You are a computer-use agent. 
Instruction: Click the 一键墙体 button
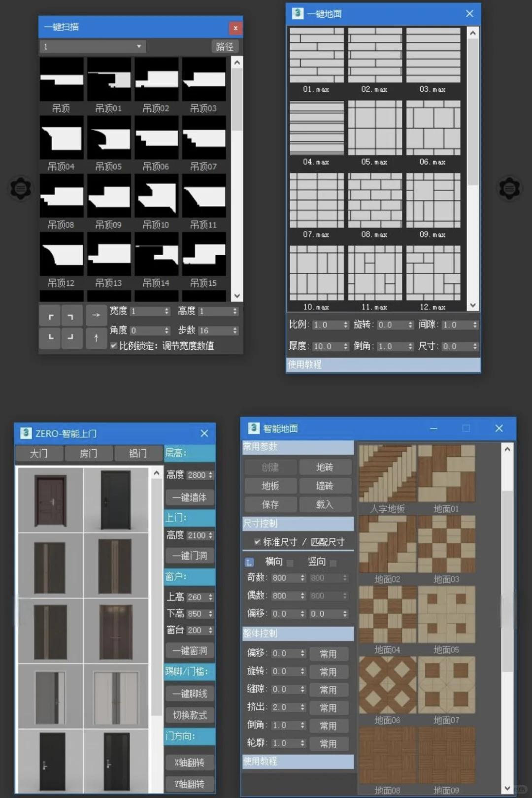tap(190, 498)
